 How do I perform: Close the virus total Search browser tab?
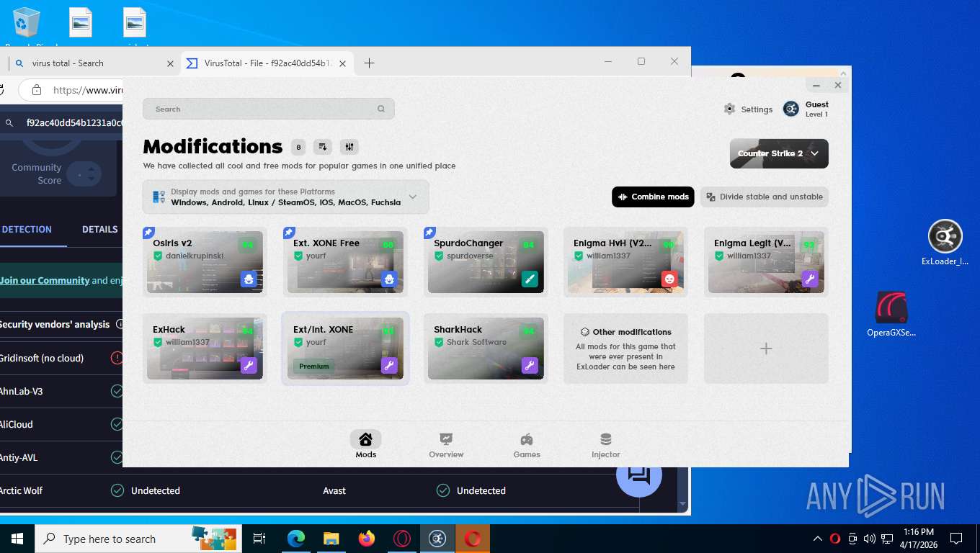170,63
